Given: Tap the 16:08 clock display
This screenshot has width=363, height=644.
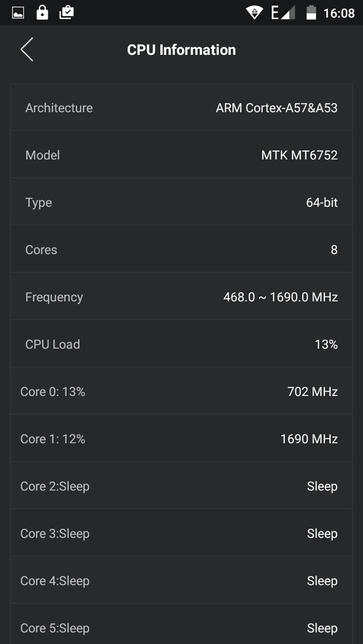Looking at the screenshot, I should pyautogui.click(x=339, y=13).
